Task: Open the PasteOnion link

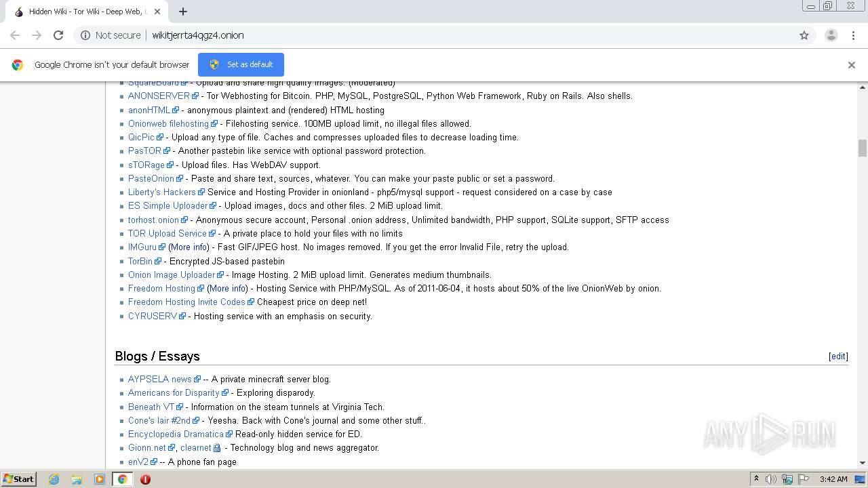Action: pyautogui.click(x=151, y=178)
